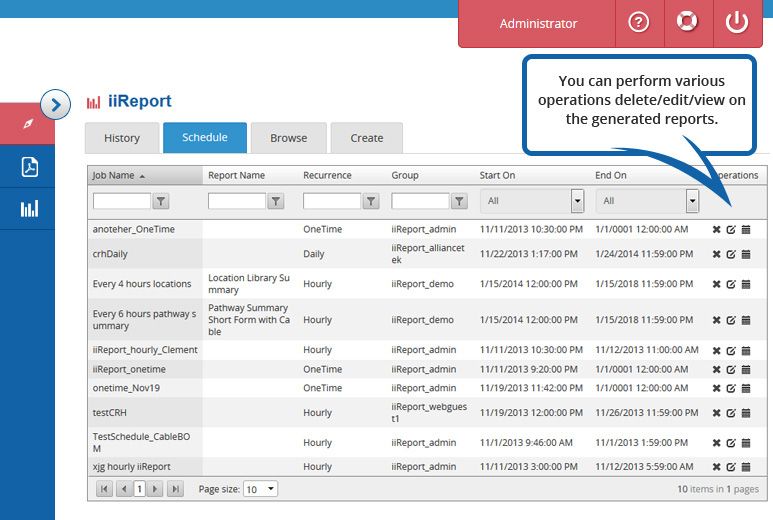Edit Every 6 hours pathway summary job

(731, 320)
